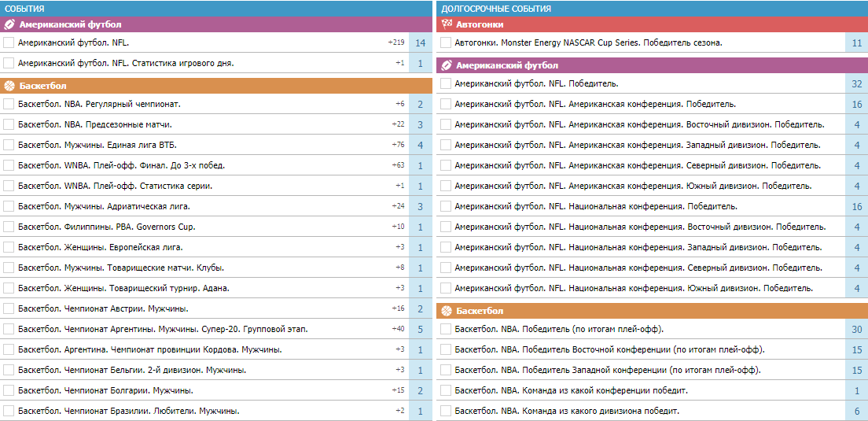Viewport: 868px width, 421px height.
Task: Open WNBA Плей-офф Финал до 3-х побед
Action: tap(121, 165)
